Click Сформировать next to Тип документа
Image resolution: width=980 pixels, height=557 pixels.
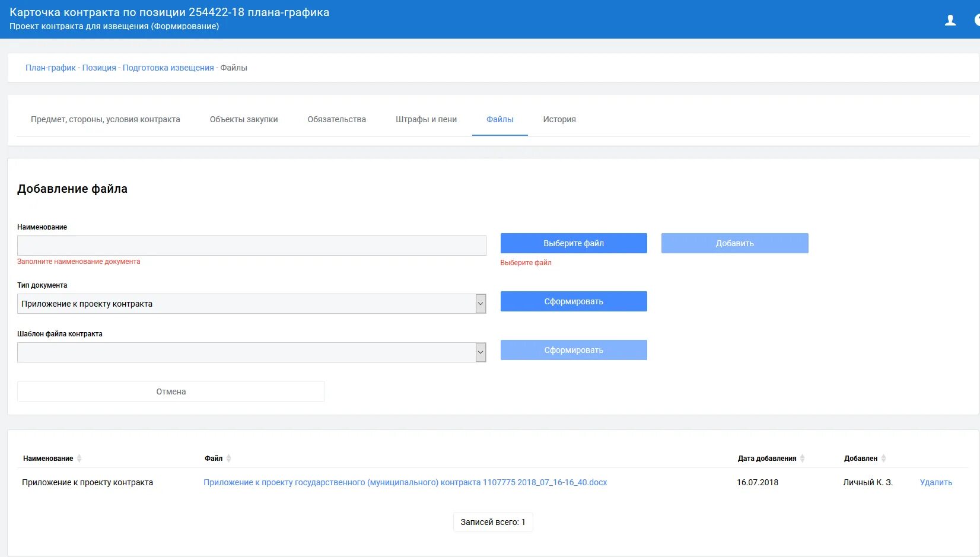[x=574, y=301]
